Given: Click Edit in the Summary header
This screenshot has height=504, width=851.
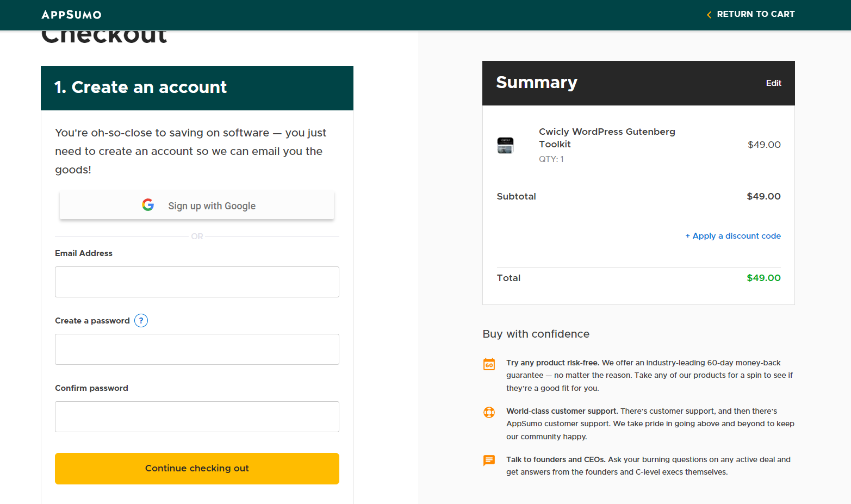Looking at the screenshot, I should [x=773, y=83].
